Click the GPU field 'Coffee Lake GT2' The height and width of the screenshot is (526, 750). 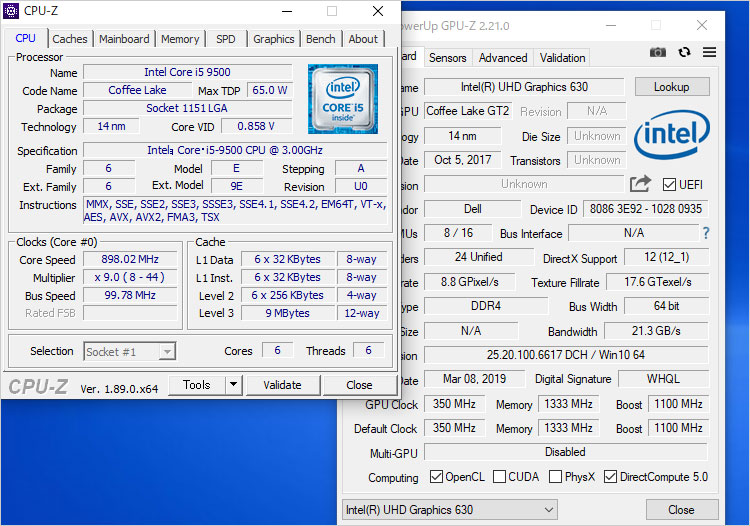(x=468, y=111)
